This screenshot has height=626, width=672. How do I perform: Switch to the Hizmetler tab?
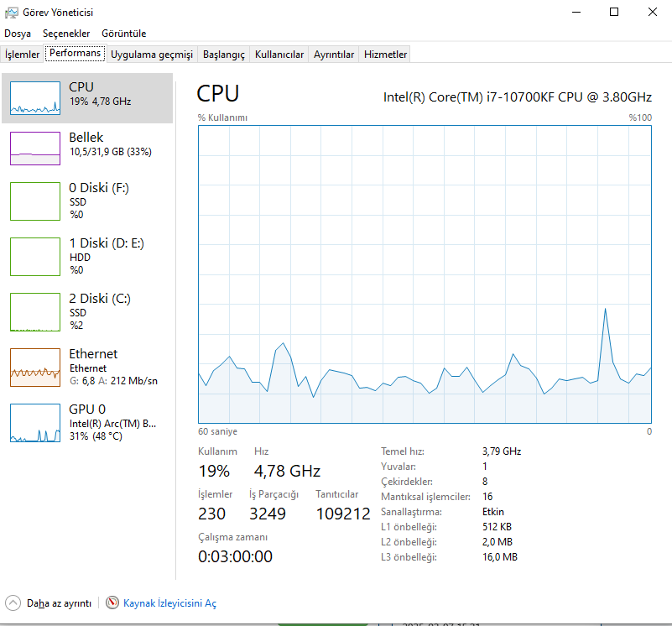click(x=385, y=55)
